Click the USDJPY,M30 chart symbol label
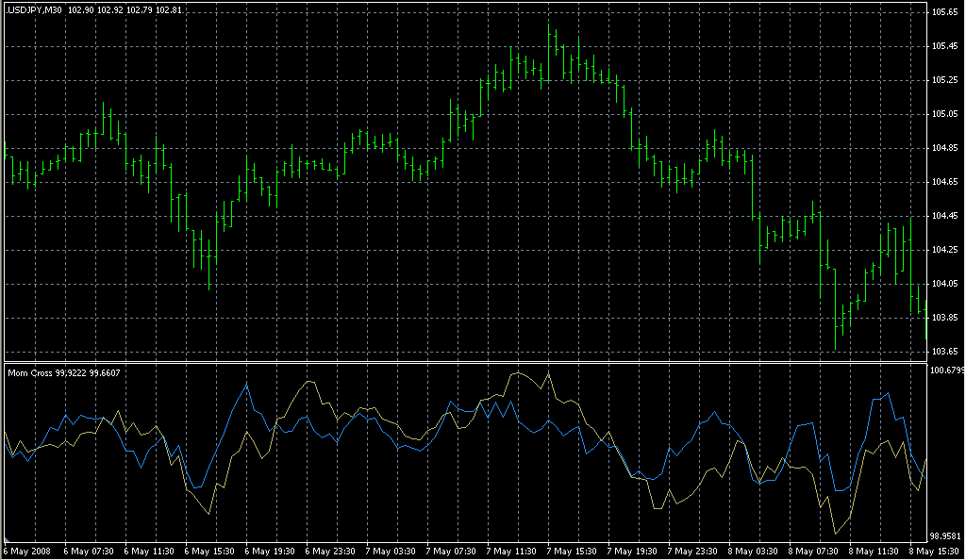Screen dimensions: 966x560 pos(35,9)
